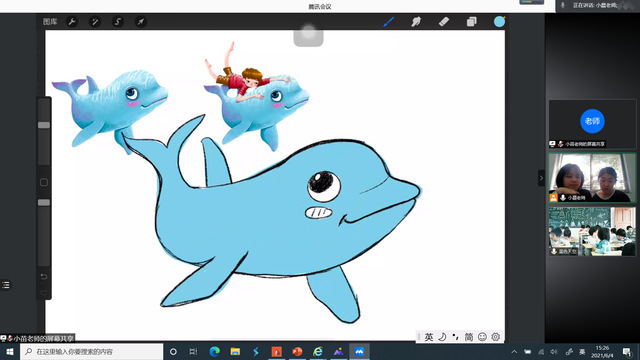
Task: Open the wrench Actions menu
Action: coord(72,22)
